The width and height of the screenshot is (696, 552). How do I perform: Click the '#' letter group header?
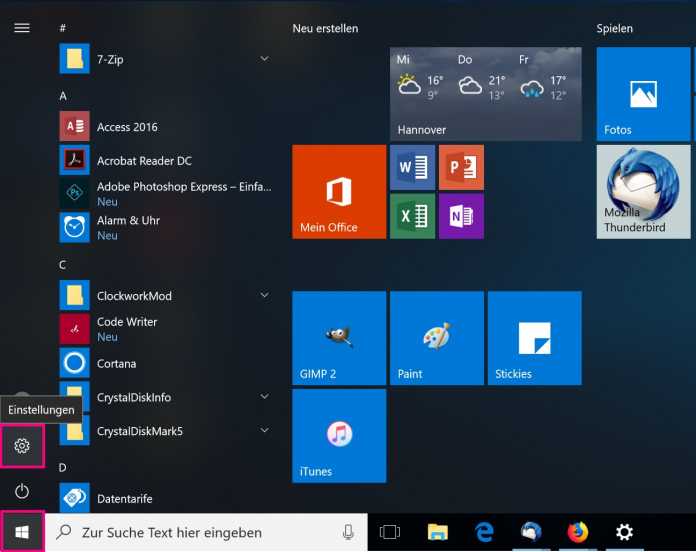[x=63, y=28]
